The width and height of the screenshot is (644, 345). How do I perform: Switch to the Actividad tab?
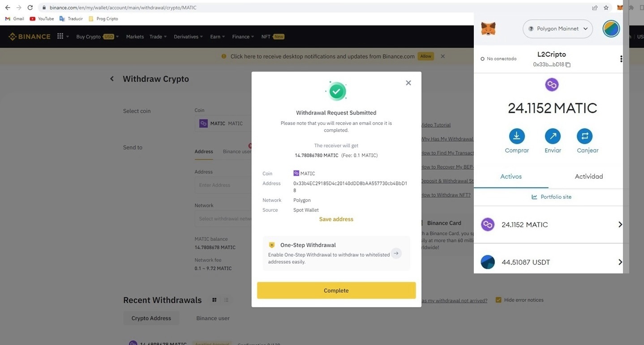click(x=588, y=176)
